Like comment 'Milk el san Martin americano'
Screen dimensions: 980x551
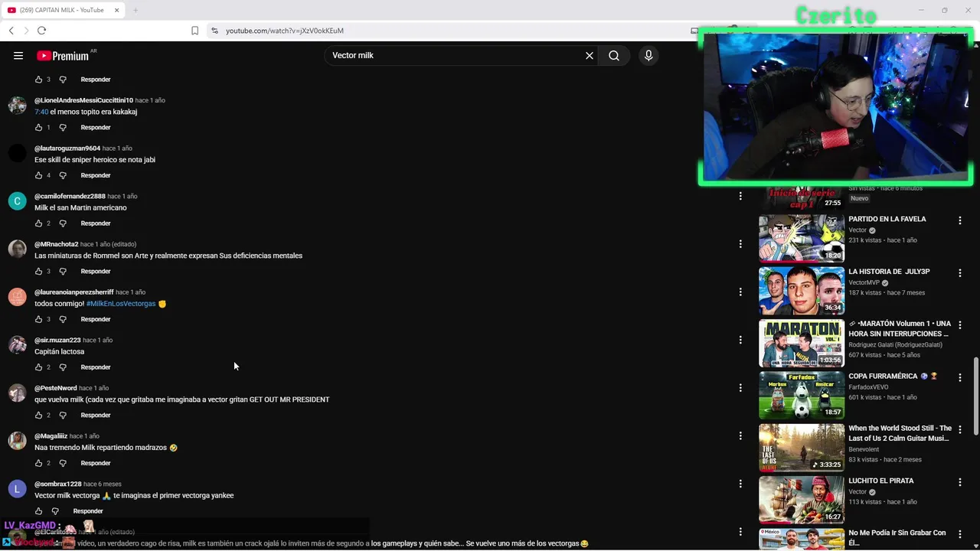pos(38,223)
